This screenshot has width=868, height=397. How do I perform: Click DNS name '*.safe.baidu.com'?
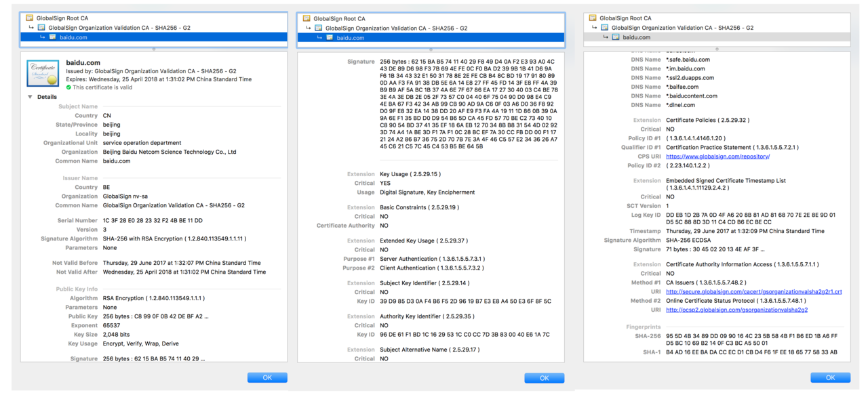point(688,60)
